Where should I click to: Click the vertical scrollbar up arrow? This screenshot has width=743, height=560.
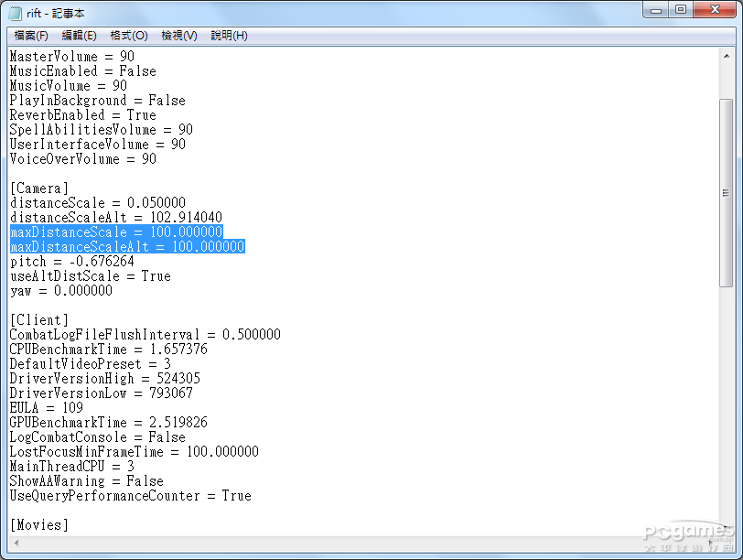726,55
